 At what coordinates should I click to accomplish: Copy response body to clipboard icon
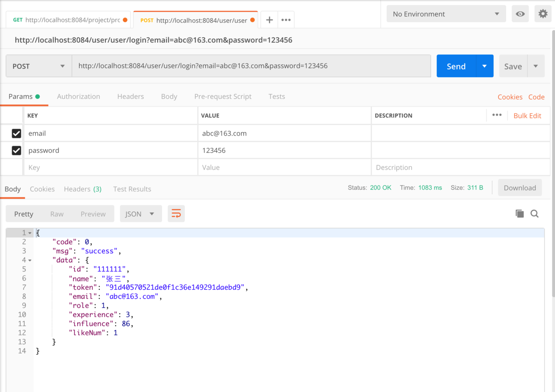tap(519, 214)
